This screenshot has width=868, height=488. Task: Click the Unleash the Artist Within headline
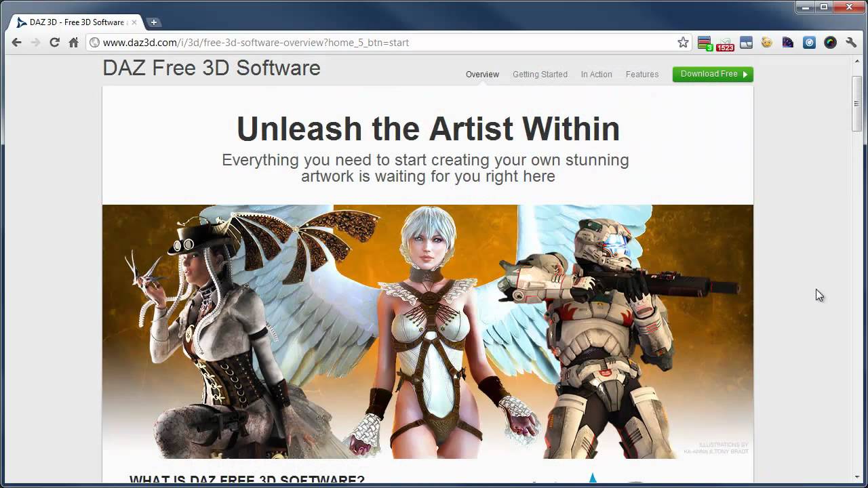(x=428, y=129)
